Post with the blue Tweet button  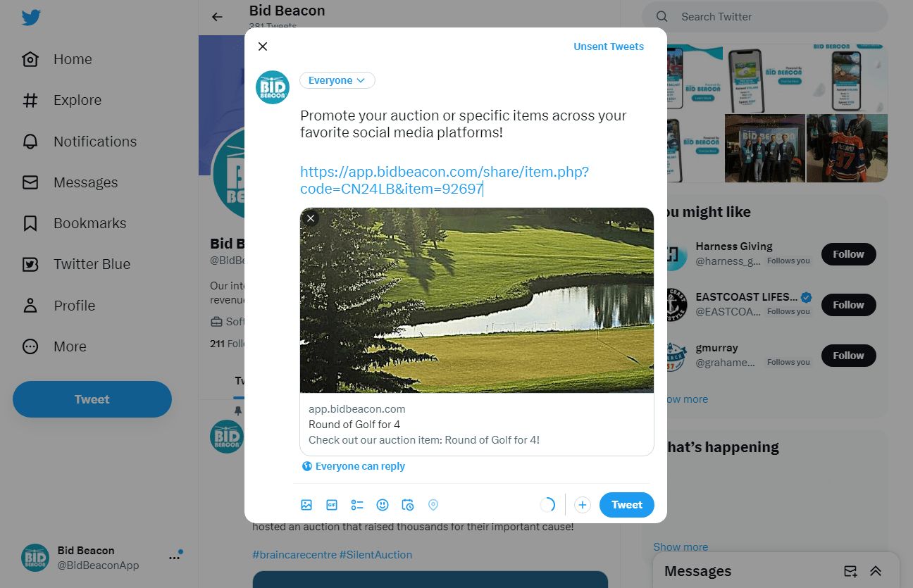(x=627, y=505)
